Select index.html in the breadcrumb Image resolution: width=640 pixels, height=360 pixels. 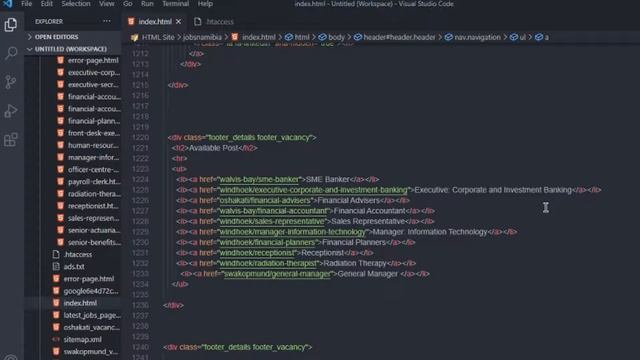point(259,37)
